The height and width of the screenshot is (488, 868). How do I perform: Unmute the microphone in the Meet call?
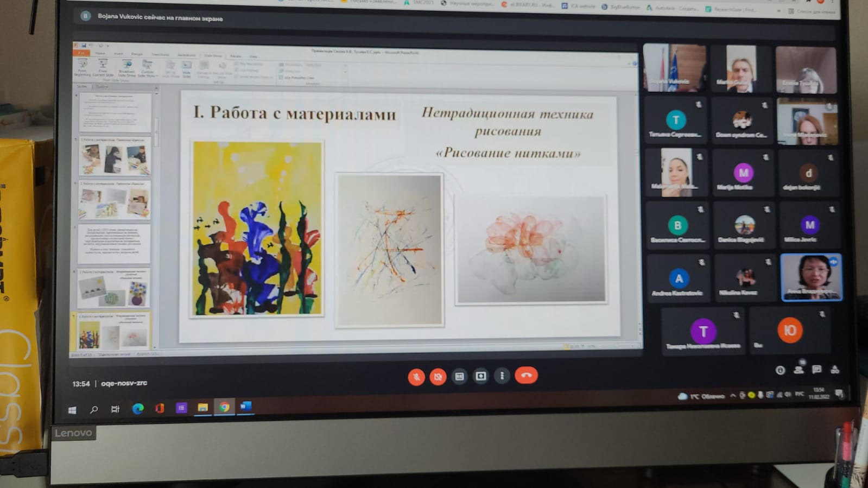point(416,377)
